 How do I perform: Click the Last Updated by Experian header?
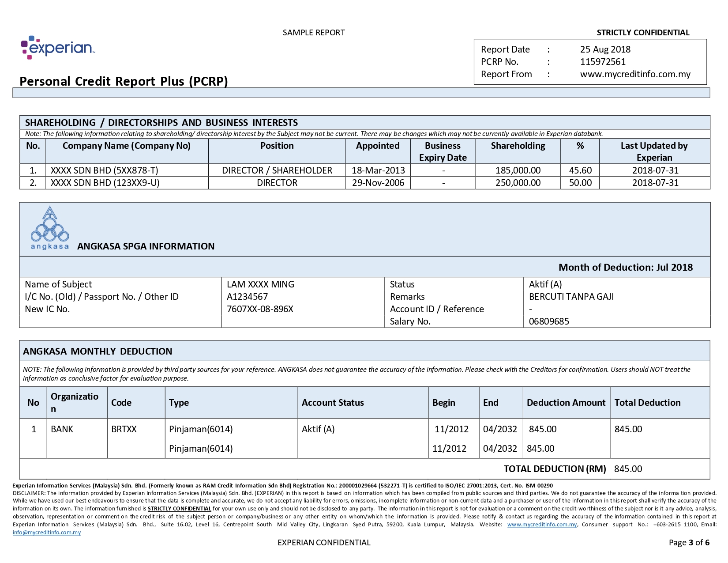(x=654, y=151)
